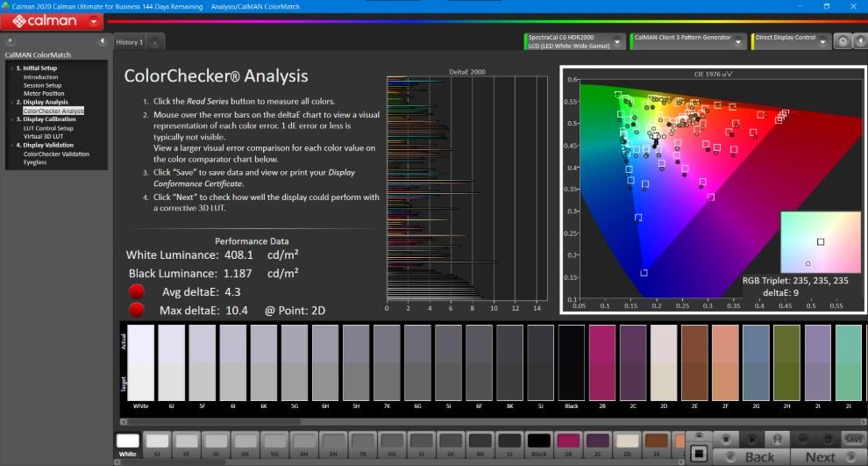Click the 2F salmon column in the comparator chart
This screenshot has width=868, height=466.
(x=725, y=363)
